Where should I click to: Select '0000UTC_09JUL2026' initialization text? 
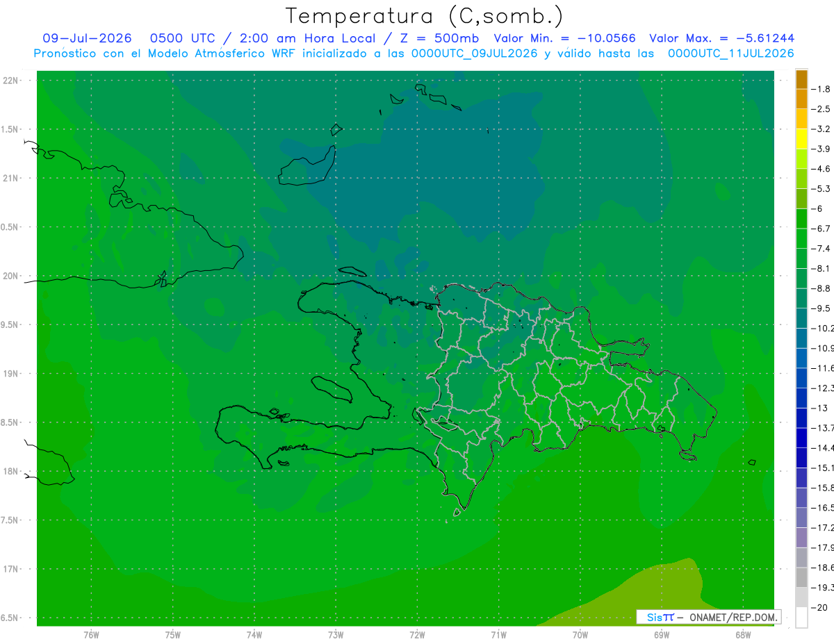coord(474,53)
